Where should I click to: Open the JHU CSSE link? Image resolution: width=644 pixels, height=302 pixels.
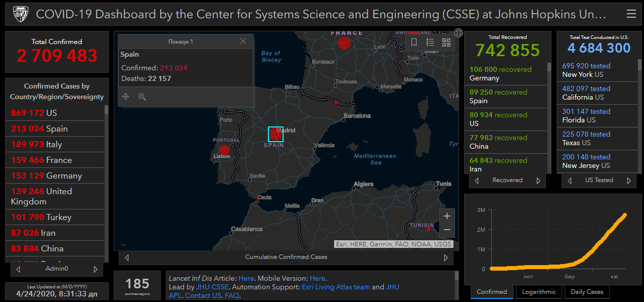click(212, 287)
